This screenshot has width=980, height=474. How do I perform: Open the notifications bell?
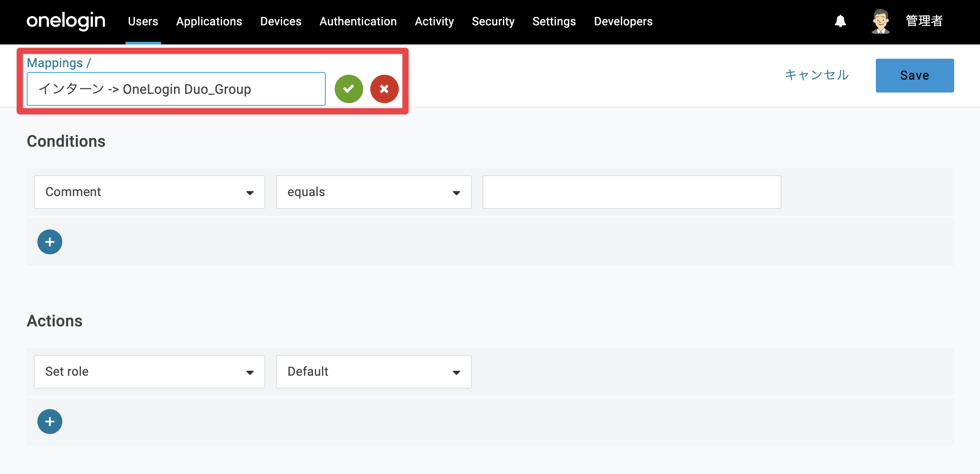840,21
